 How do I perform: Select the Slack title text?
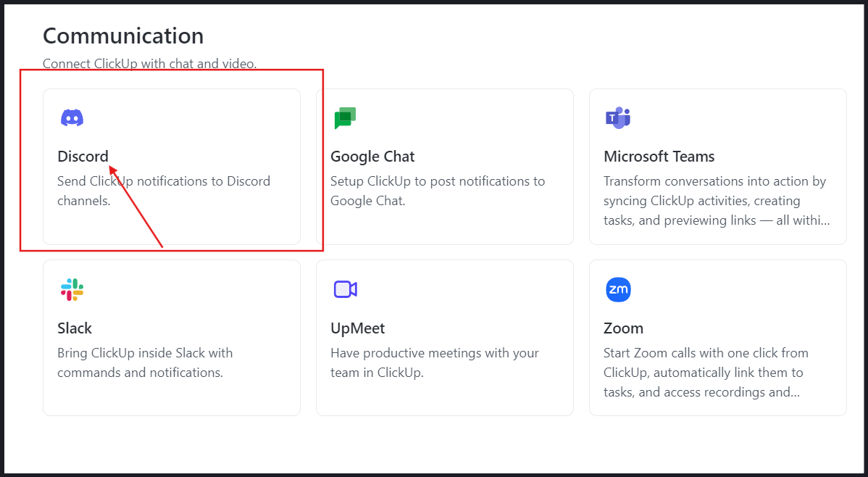75,328
